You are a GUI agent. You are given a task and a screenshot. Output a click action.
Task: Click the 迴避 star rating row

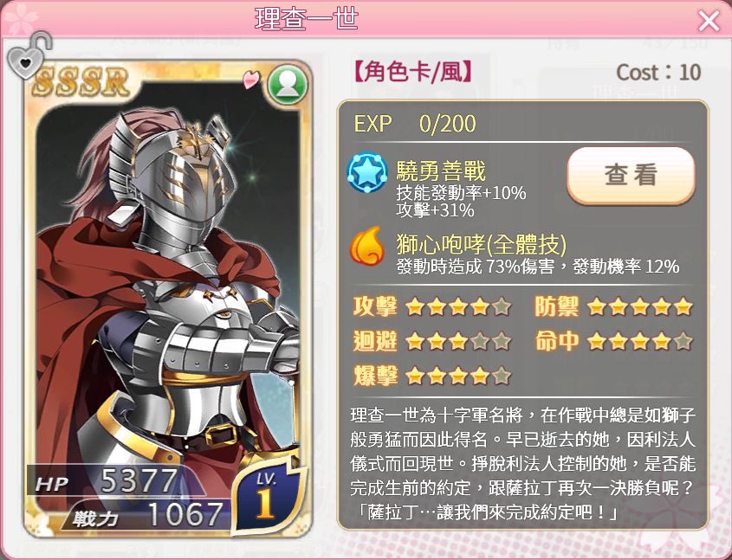(432, 341)
